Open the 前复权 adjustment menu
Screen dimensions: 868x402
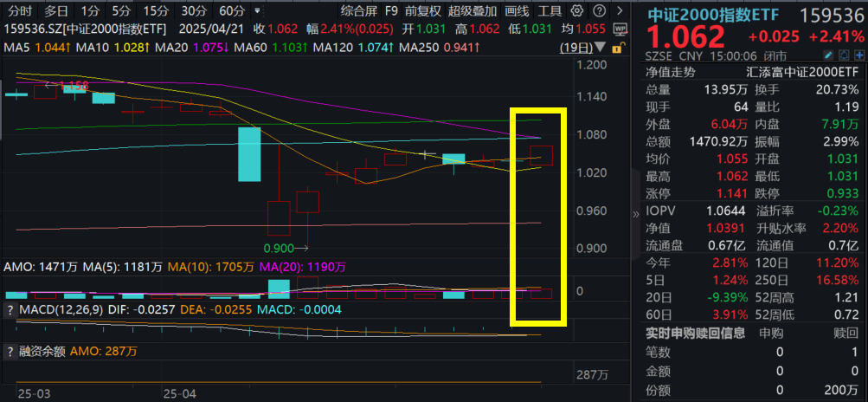pyautogui.click(x=423, y=12)
